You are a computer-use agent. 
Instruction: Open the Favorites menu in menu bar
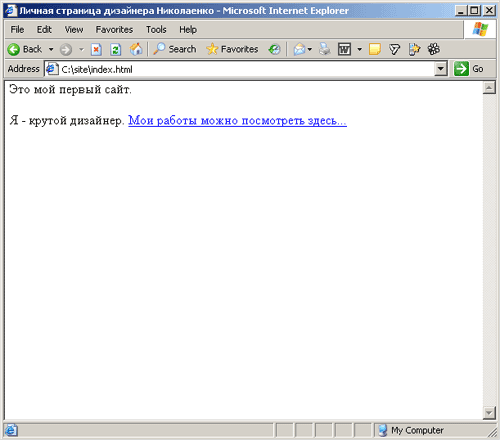click(114, 30)
